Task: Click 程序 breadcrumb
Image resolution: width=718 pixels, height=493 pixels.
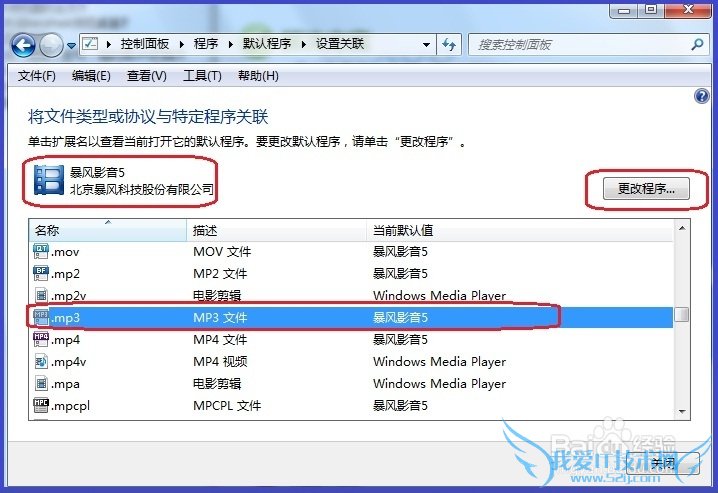Action: pos(206,44)
